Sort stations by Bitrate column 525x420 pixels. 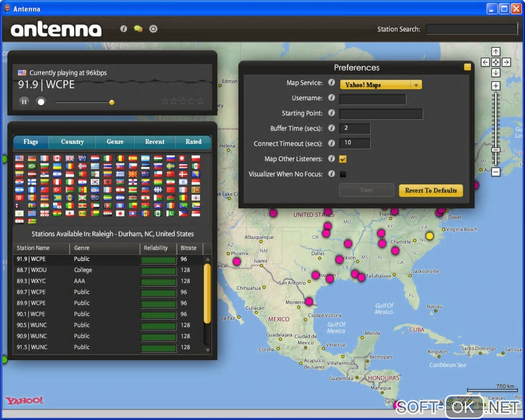click(x=190, y=248)
